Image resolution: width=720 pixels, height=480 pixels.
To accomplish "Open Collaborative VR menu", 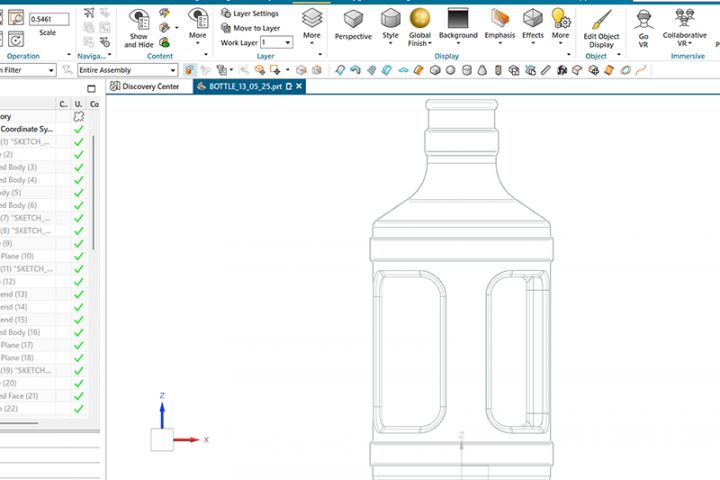I will pyautogui.click(x=684, y=28).
